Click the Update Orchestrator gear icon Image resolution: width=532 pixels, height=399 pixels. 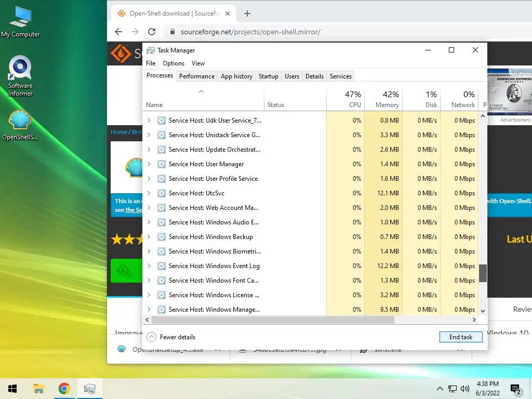pyautogui.click(x=162, y=150)
